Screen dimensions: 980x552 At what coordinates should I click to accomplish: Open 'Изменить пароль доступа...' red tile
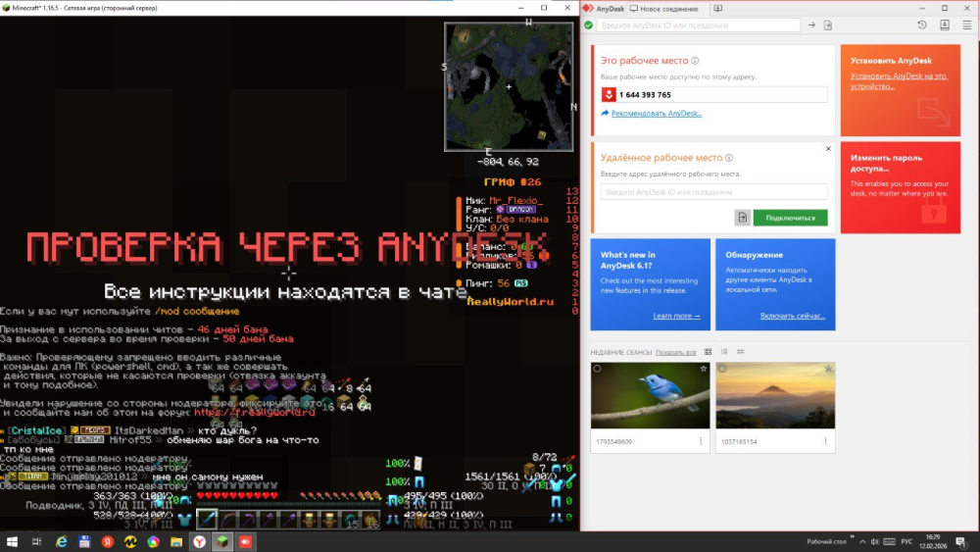[900, 187]
